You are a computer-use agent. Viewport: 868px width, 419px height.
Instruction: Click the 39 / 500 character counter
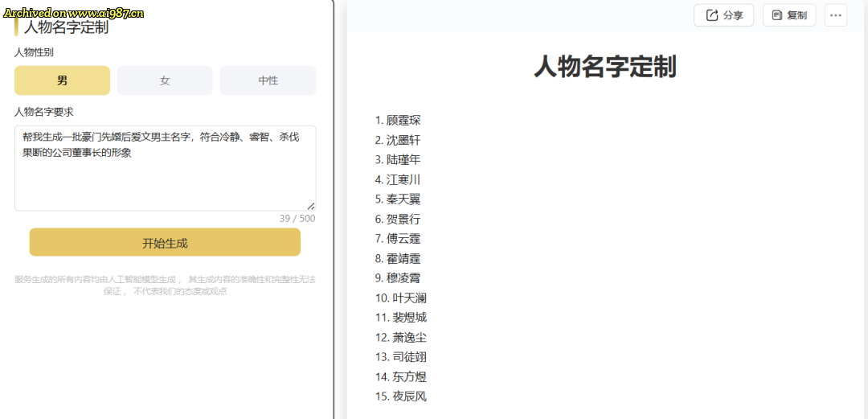pos(297,219)
